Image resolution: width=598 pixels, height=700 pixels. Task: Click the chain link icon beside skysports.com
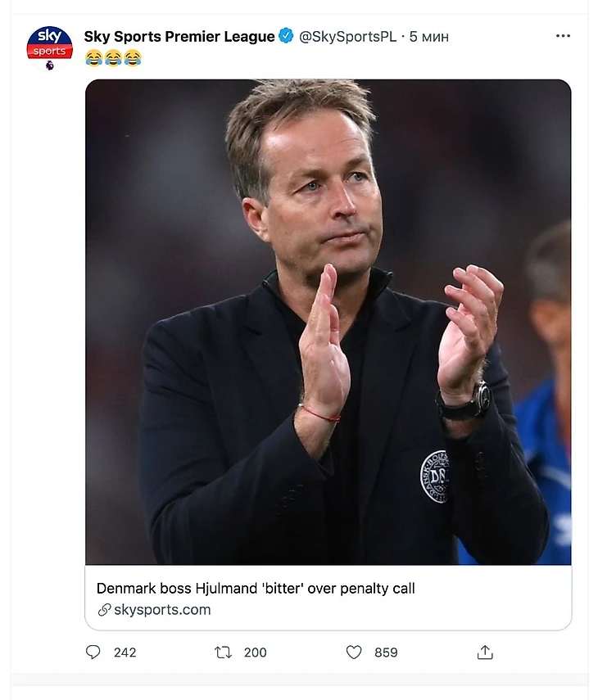104,610
